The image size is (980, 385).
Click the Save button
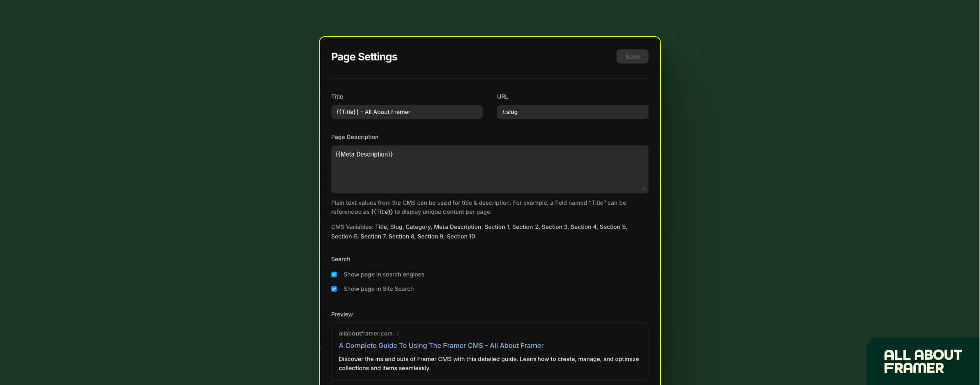pyautogui.click(x=632, y=56)
